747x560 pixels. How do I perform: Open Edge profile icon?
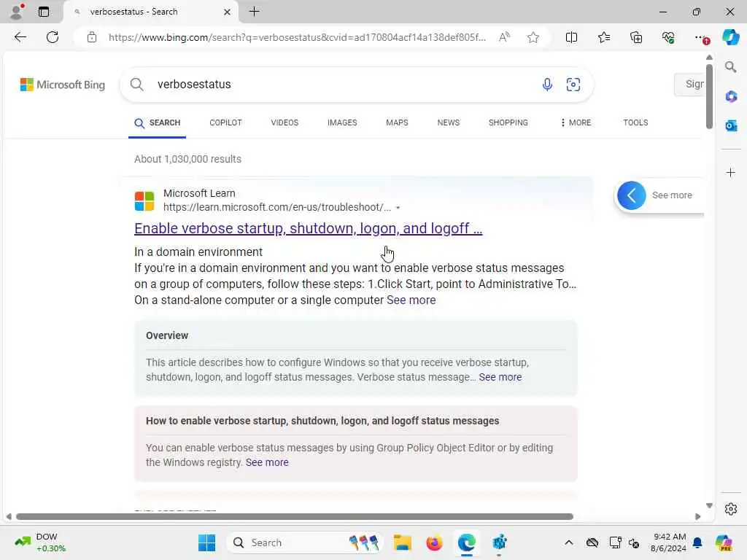[18, 12]
